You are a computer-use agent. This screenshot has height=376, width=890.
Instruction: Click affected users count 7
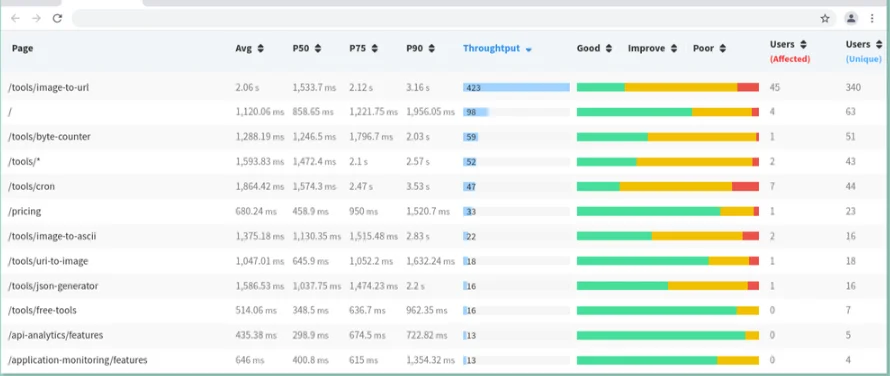click(772, 186)
